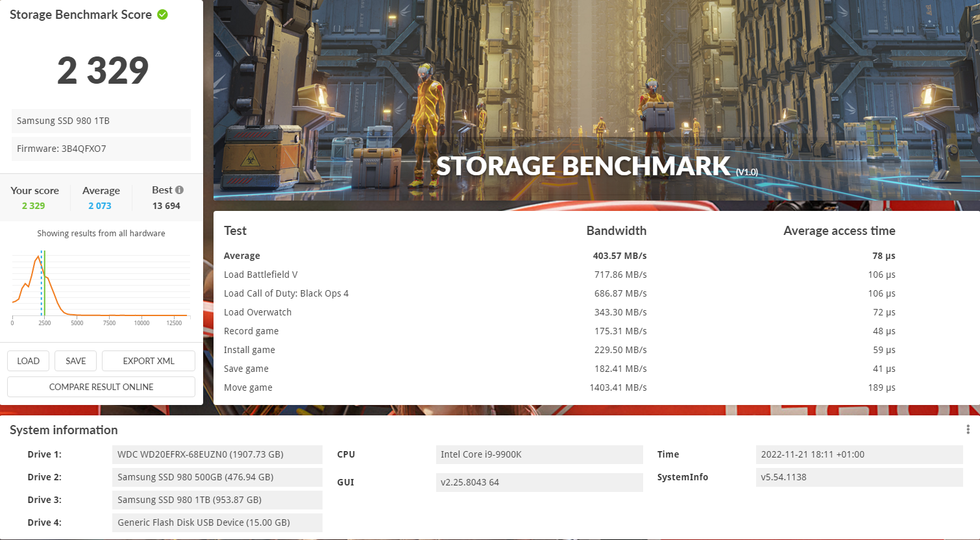Click the System information heading
The height and width of the screenshot is (540, 980).
pyautogui.click(x=64, y=430)
